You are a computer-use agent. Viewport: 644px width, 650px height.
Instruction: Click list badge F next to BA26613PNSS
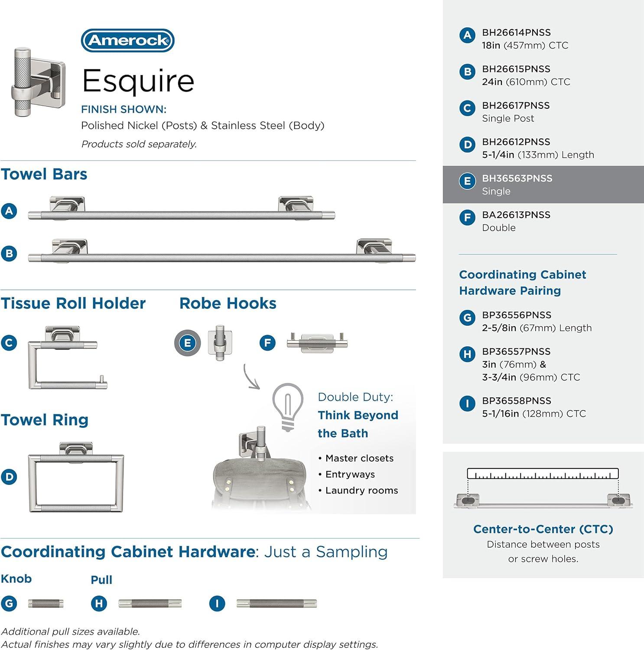click(x=467, y=217)
